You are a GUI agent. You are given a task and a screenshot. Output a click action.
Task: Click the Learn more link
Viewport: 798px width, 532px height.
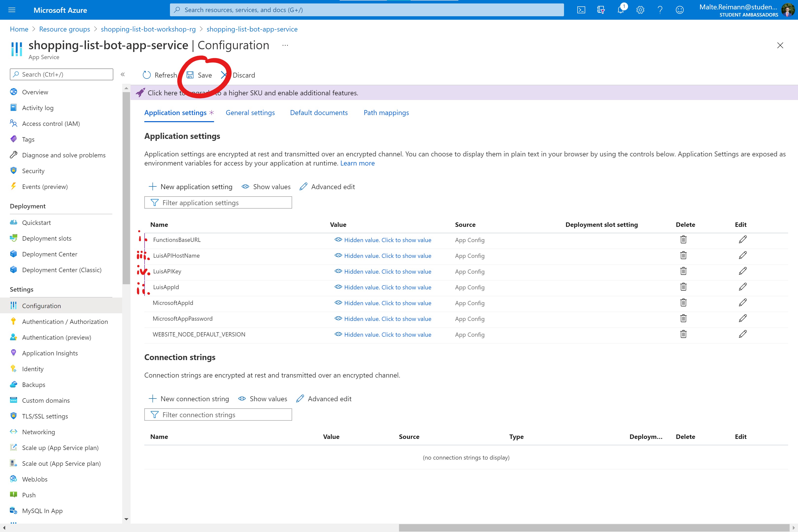(x=357, y=163)
